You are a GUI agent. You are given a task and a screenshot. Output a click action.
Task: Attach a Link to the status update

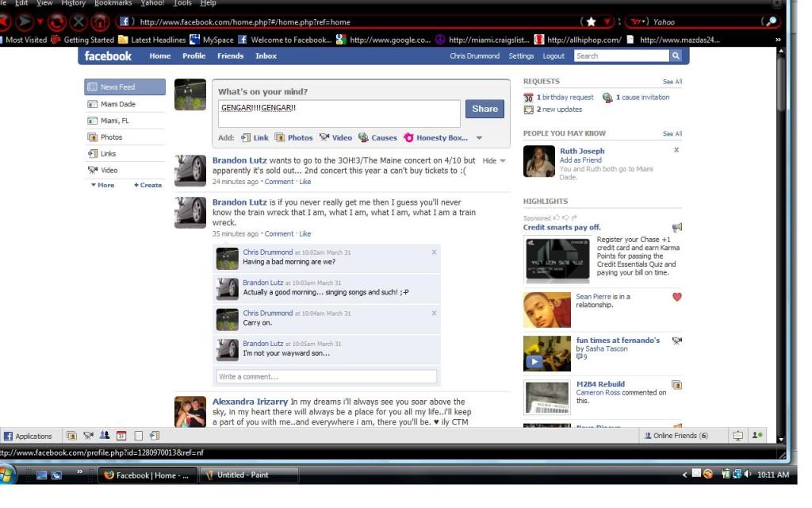tap(262, 137)
